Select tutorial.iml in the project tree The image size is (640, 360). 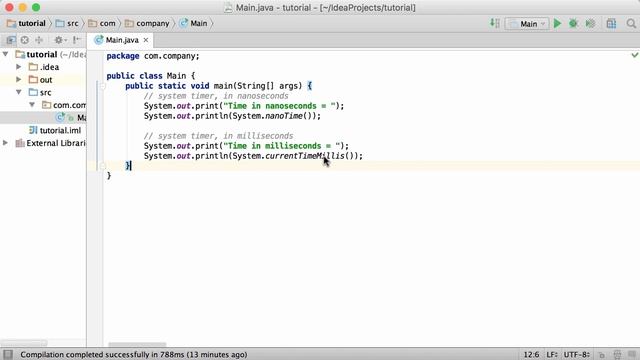60,130
